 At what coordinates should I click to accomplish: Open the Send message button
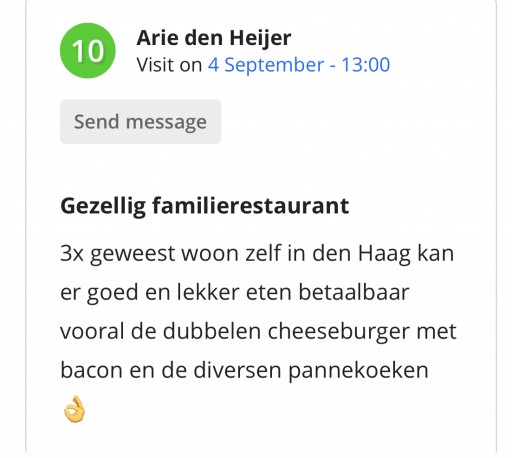(x=140, y=122)
